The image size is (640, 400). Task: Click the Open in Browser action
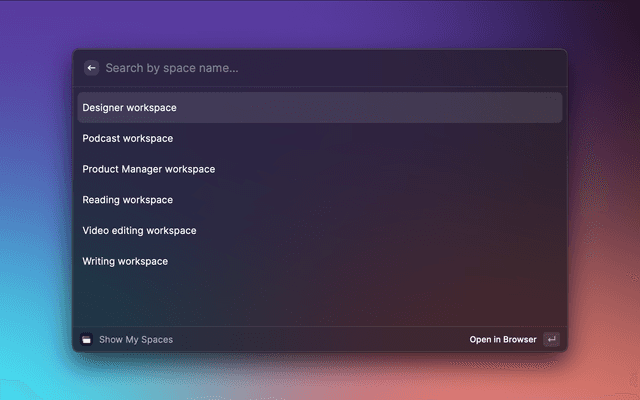[503, 340]
